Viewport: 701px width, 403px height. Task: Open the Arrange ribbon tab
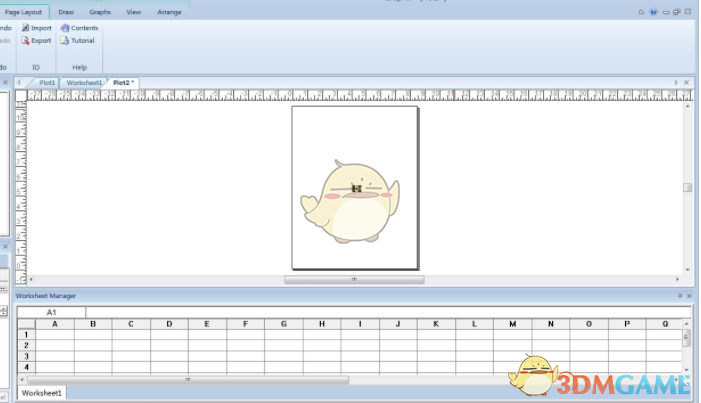tap(169, 12)
